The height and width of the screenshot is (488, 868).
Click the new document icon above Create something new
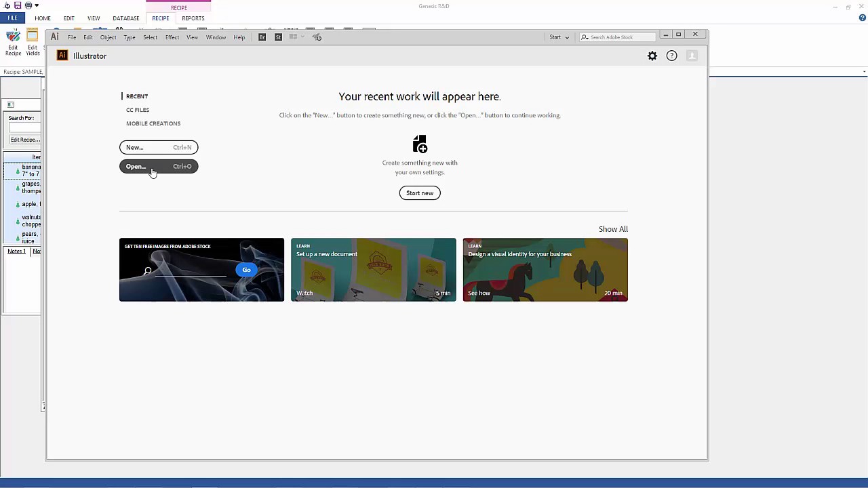[x=420, y=144]
